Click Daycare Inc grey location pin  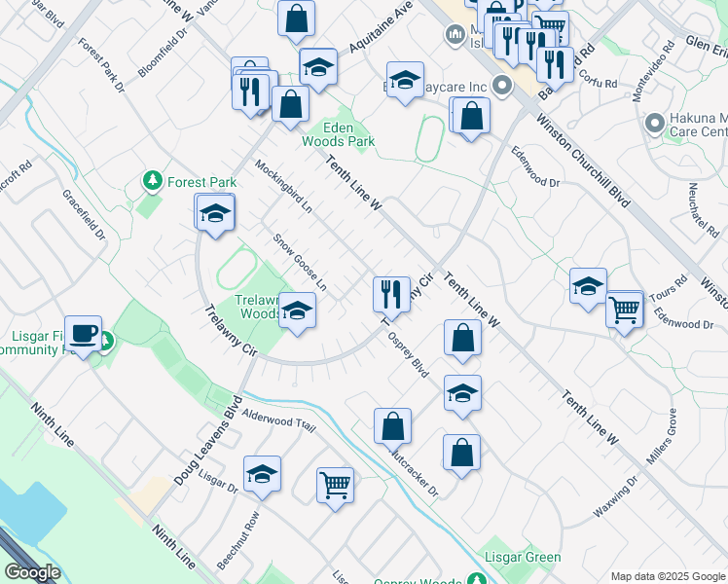click(502, 86)
